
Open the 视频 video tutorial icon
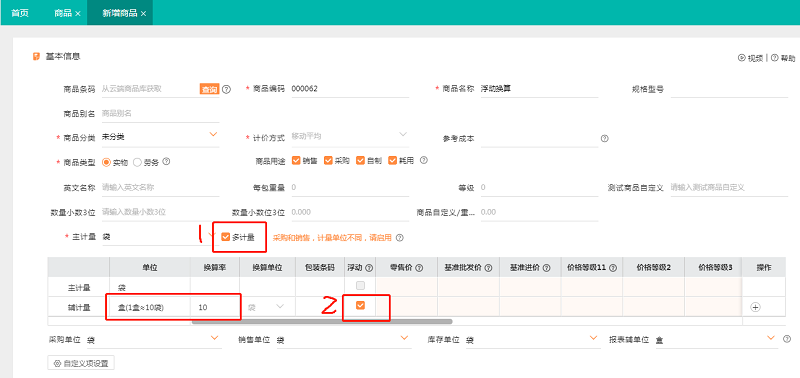click(741, 58)
